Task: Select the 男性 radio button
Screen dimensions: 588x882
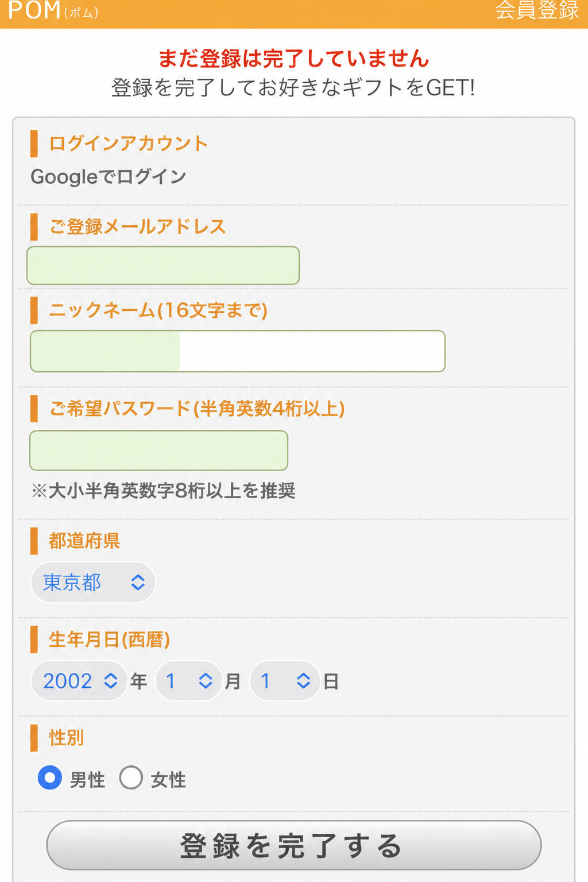Action: 50,777
